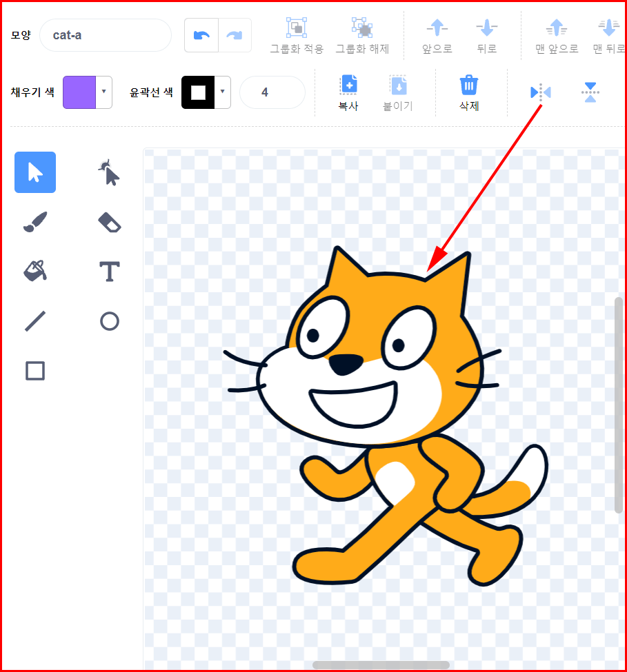Send shape backward with 뒤로

487,36
